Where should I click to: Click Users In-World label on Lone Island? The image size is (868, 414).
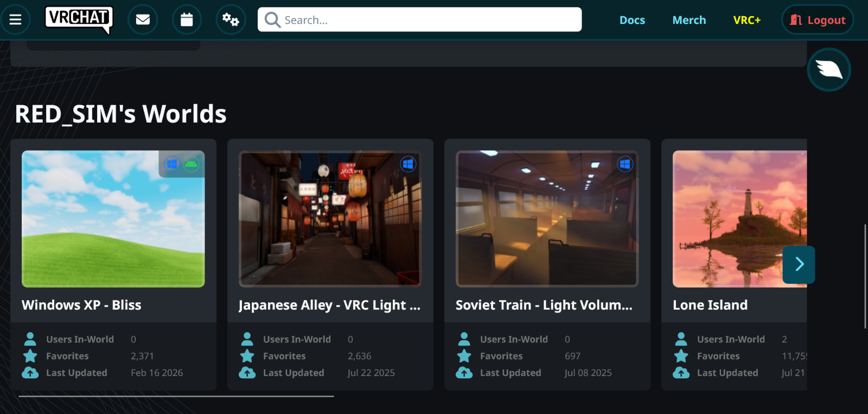tap(731, 339)
